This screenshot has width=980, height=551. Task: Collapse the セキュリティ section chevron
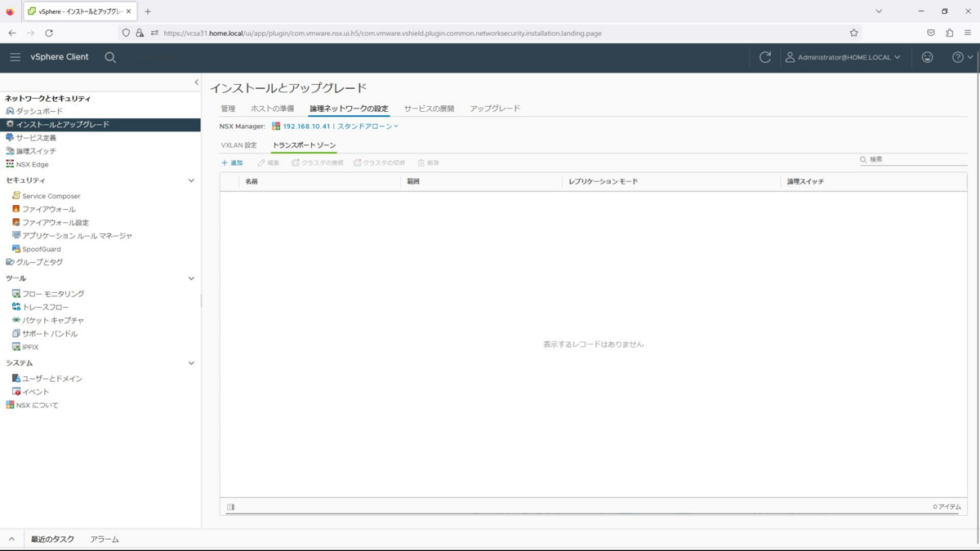pyautogui.click(x=192, y=180)
